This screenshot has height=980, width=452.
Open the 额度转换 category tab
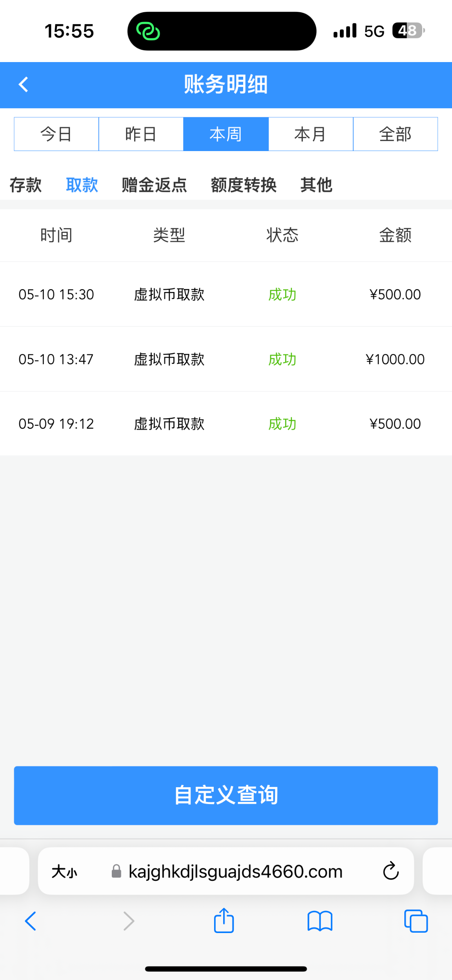pos(244,185)
